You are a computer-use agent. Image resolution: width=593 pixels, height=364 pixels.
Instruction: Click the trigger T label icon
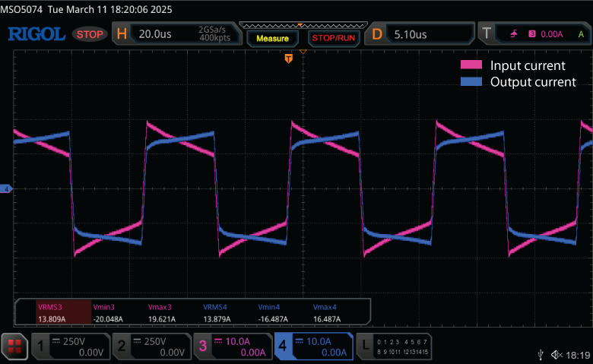point(487,34)
